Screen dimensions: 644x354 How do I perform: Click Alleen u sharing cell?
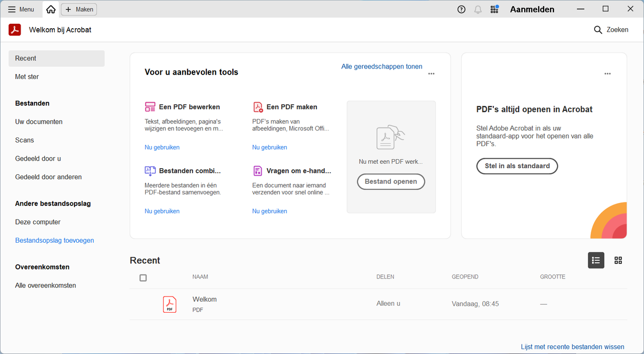click(x=388, y=304)
